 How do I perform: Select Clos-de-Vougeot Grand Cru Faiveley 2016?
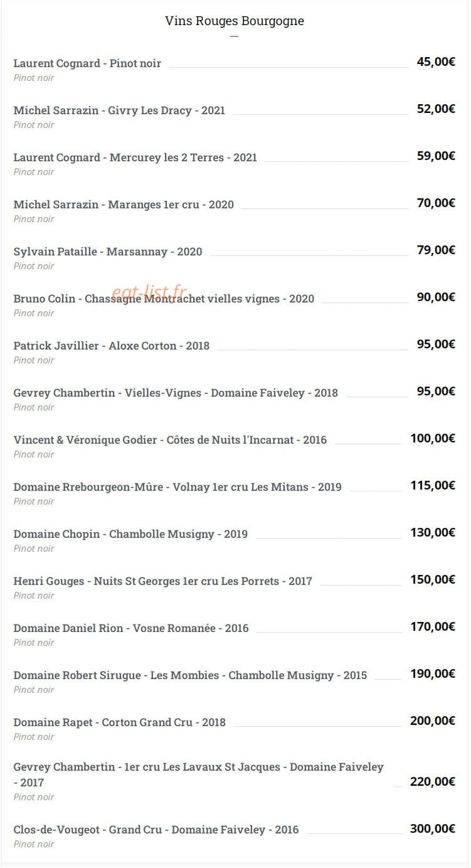click(x=156, y=830)
